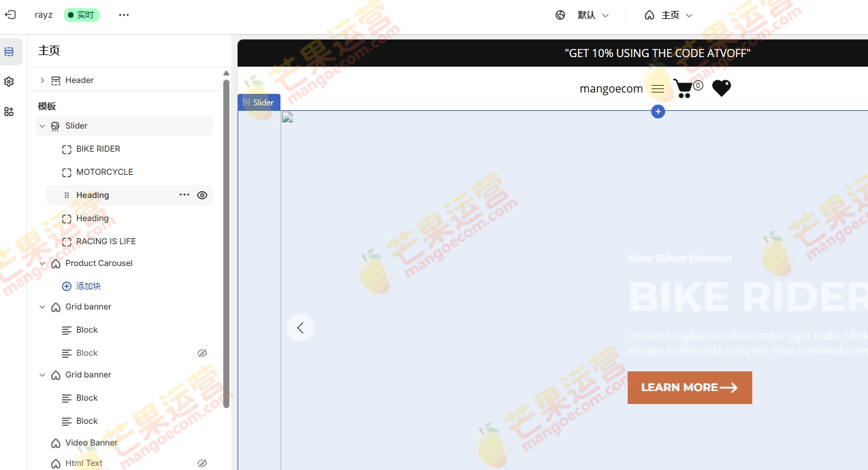Click the Html Text section icon
This screenshot has height=470, width=868.
coord(56,463)
